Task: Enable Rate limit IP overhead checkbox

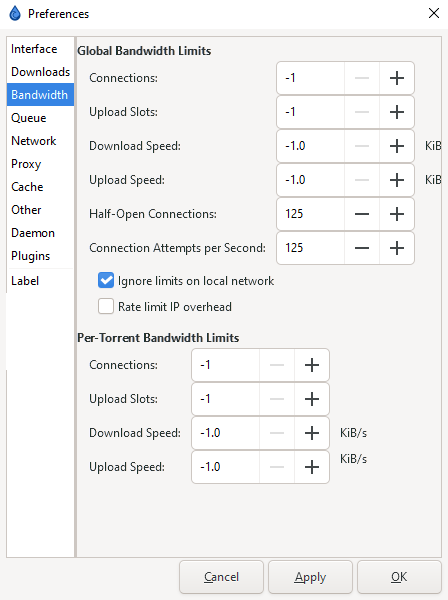Action: pyautogui.click(x=106, y=307)
